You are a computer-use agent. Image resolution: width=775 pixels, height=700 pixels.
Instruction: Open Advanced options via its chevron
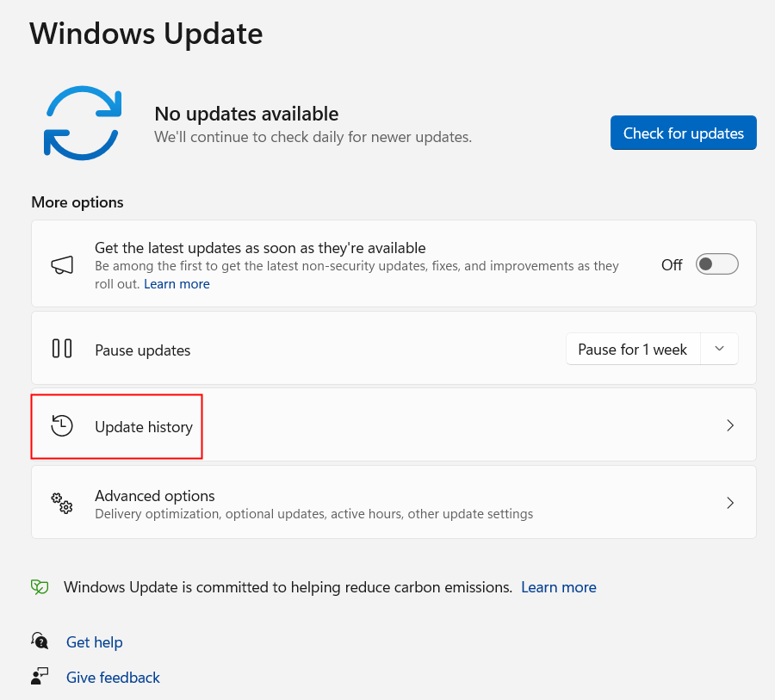730,503
